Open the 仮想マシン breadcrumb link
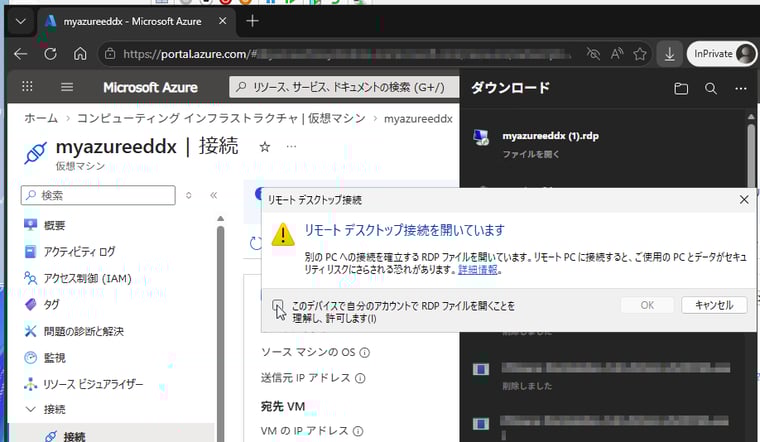 click(221, 118)
